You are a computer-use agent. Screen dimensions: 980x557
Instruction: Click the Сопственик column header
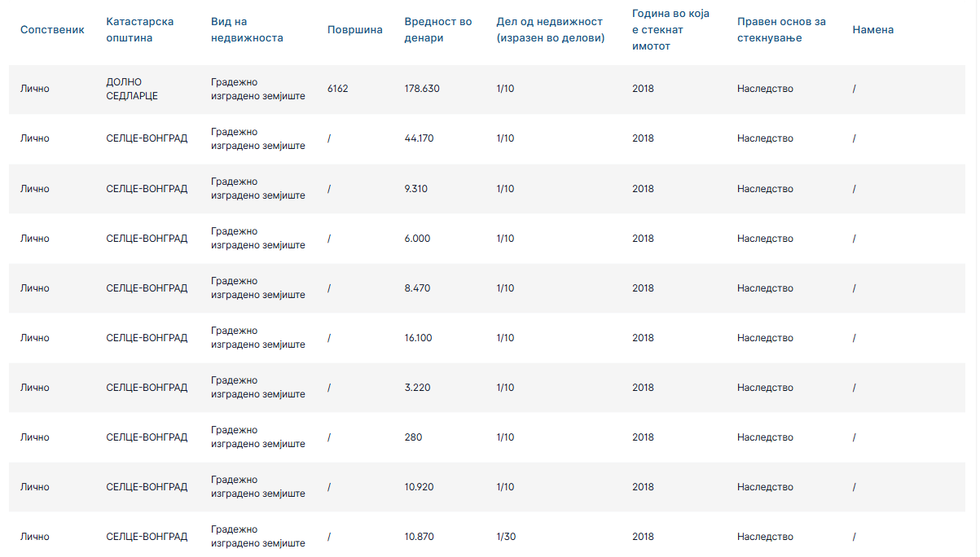tap(52, 30)
